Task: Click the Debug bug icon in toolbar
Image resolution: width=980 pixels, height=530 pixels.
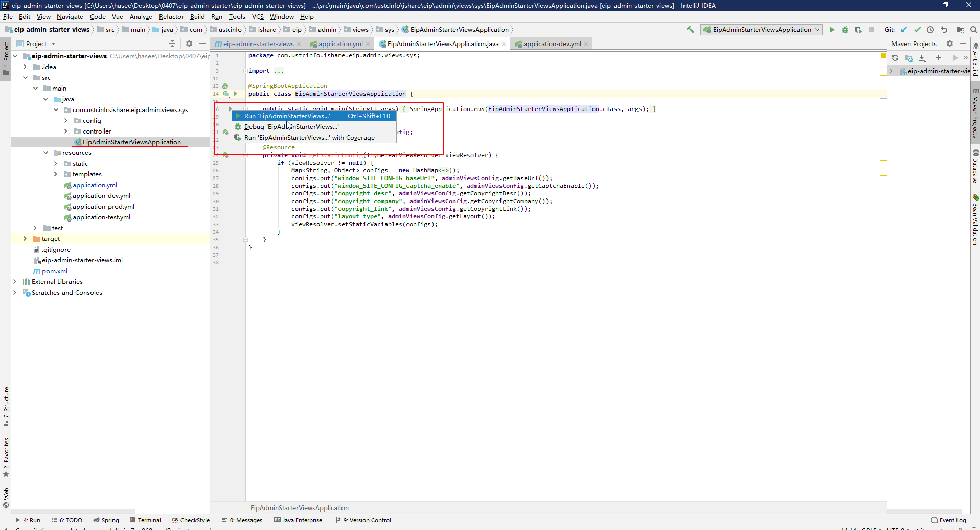Action: (x=845, y=30)
